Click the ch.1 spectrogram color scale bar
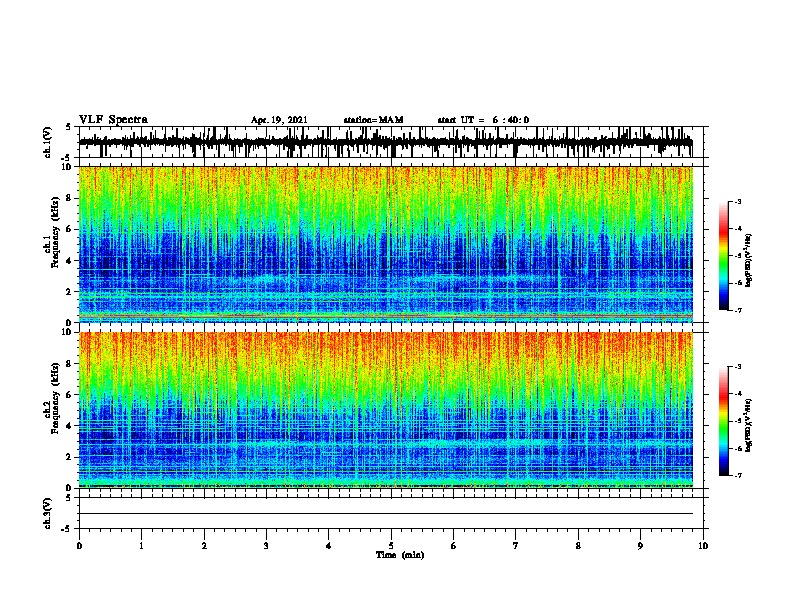 point(723,256)
